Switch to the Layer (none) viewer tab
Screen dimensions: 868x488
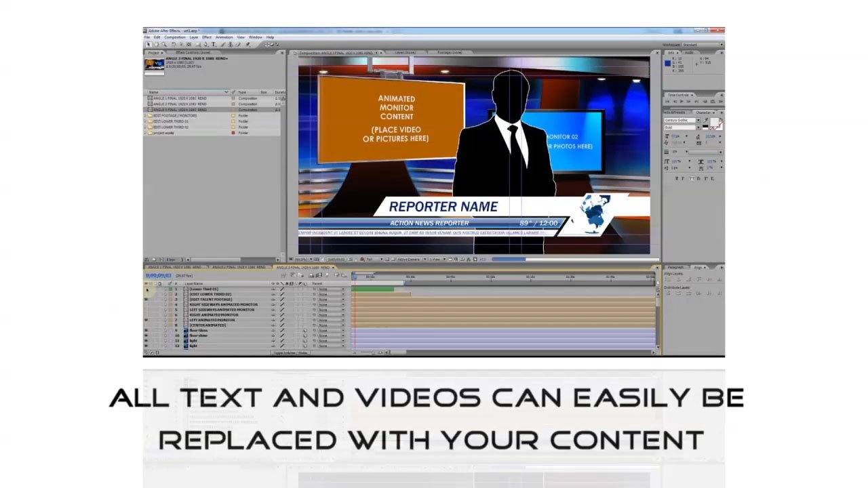click(x=406, y=52)
